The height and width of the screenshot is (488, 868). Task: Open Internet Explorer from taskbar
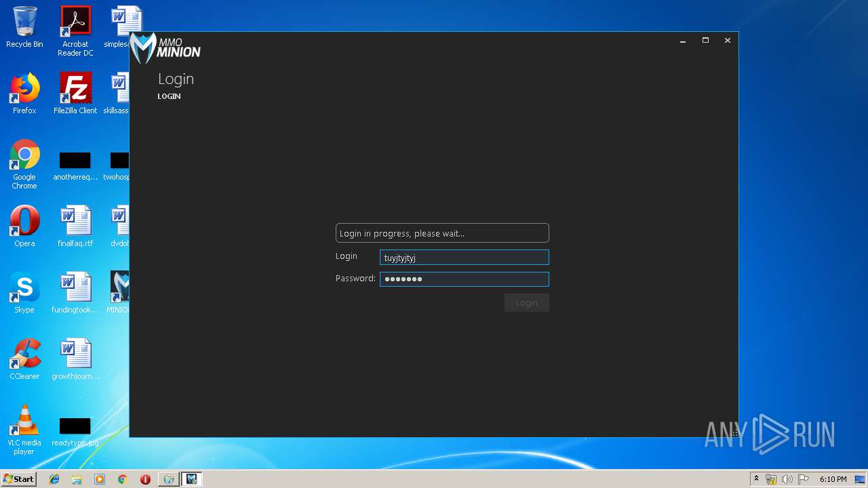click(x=54, y=479)
